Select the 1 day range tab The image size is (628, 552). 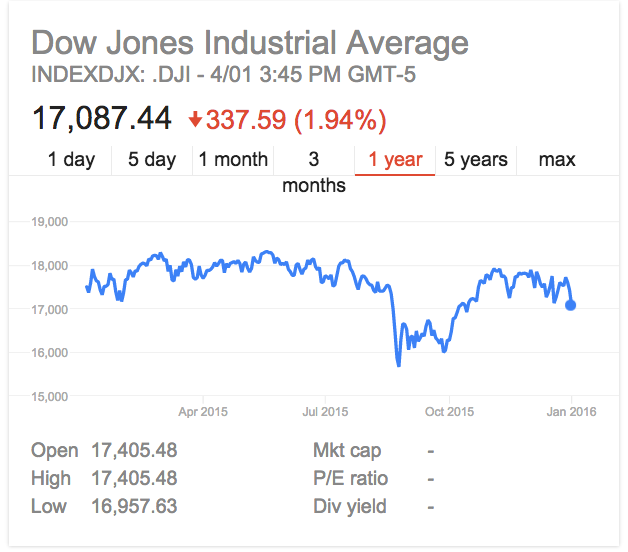click(x=71, y=159)
